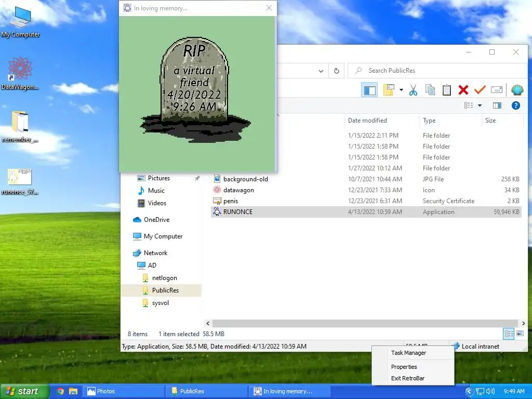Open Pictures in the navigation pane
This screenshot has height=399, width=532.
click(x=159, y=178)
